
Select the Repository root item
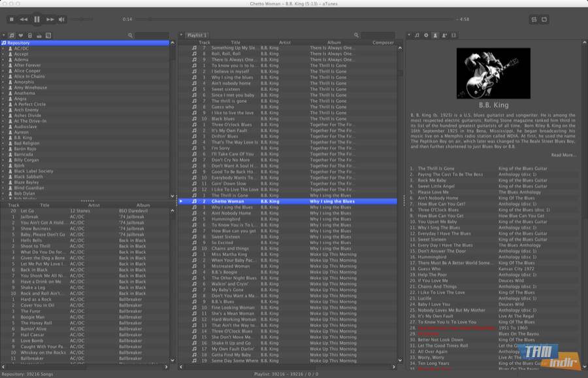pyautogui.click(x=18, y=43)
